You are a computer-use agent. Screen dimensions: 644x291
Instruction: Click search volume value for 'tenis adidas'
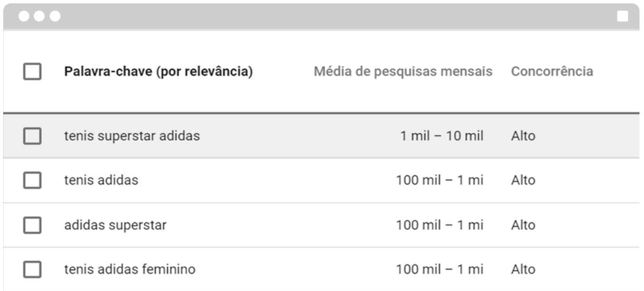click(x=439, y=180)
